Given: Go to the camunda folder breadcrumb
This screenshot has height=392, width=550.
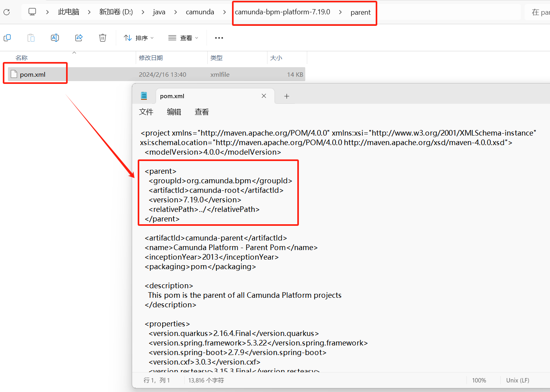Looking at the screenshot, I should 200,12.
